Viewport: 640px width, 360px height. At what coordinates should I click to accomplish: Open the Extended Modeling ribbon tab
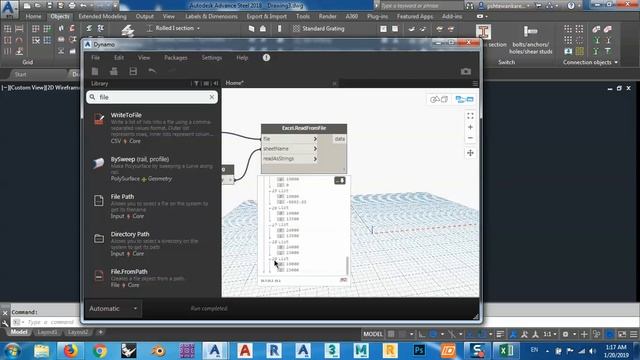tap(102, 16)
